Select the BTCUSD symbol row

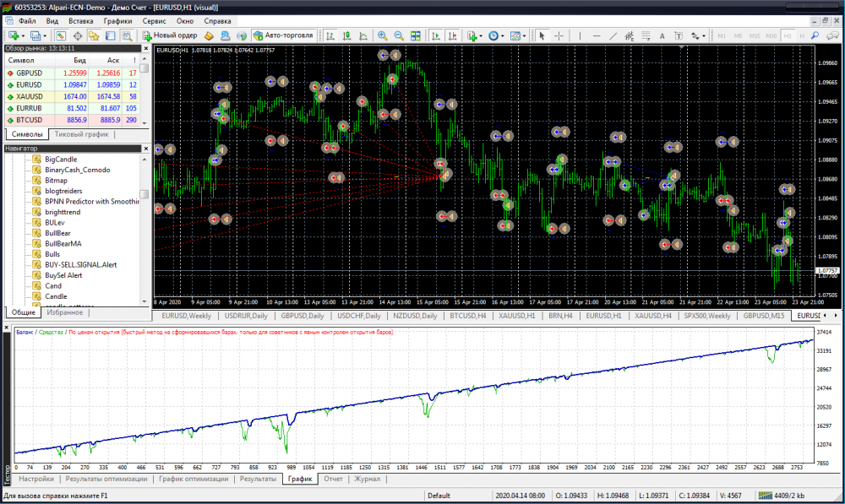click(72, 120)
